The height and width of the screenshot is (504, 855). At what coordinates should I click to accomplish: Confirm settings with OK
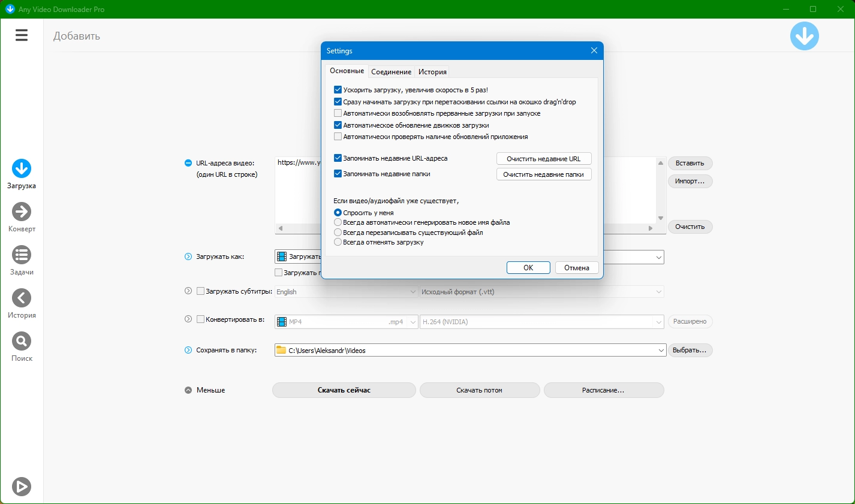pos(528,268)
